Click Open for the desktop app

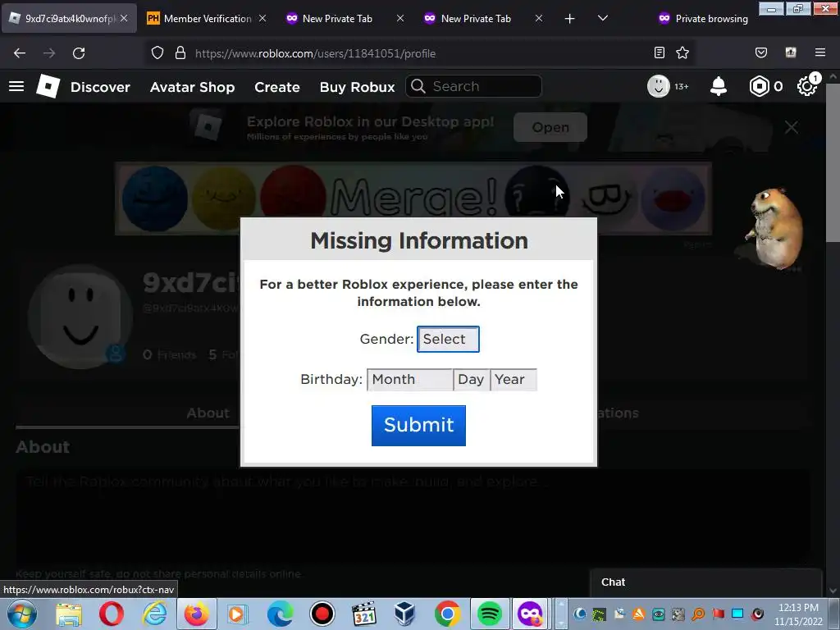tap(550, 127)
